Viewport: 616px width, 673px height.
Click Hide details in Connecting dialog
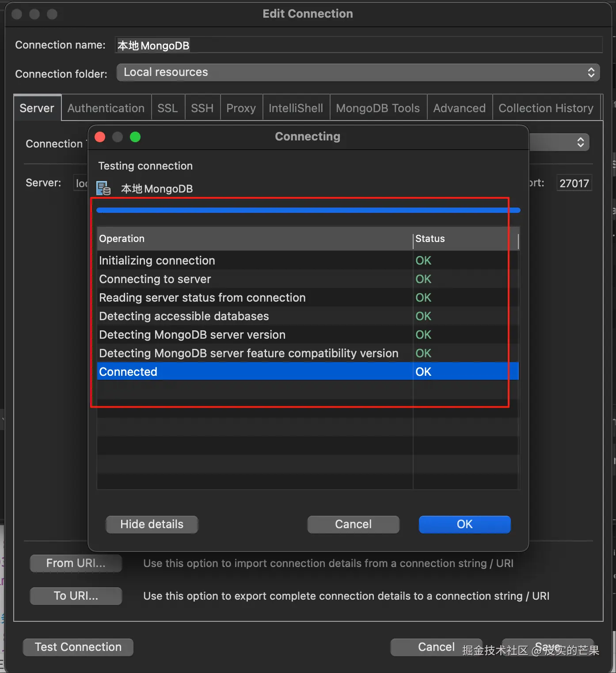click(x=152, y=524)
